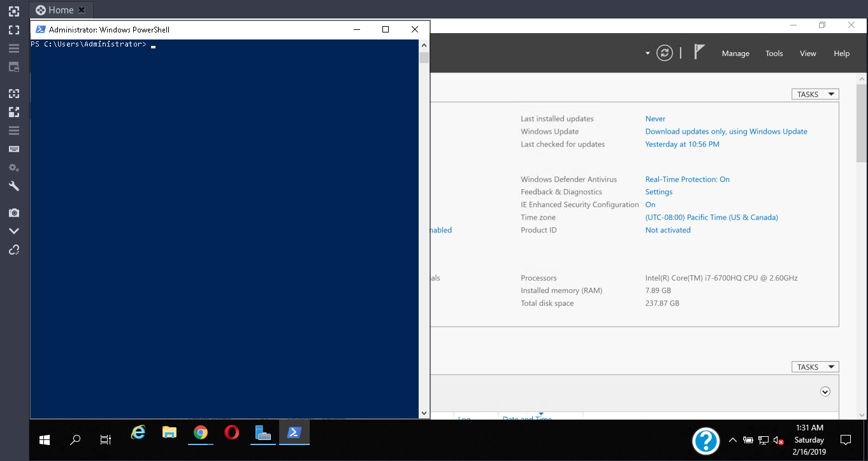Take a screenshot with the camera sidebar icon

coord(13,213)
